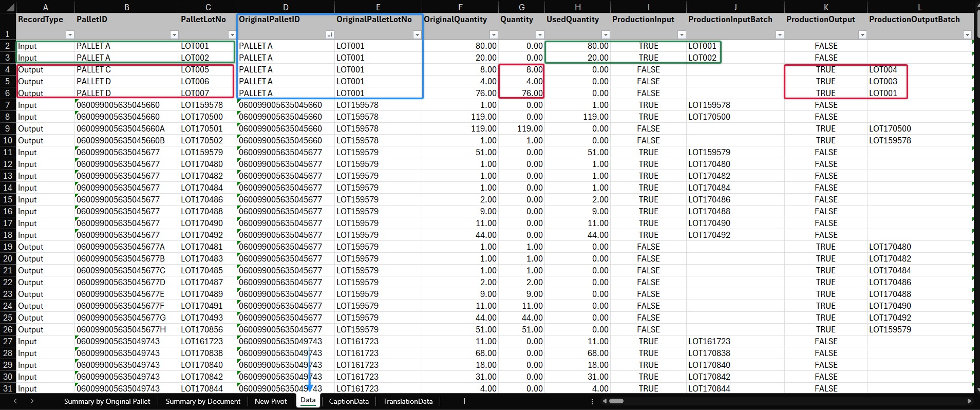The width and height of the screenshot is (980, 410).
Task: Open the RecordType filter dropdown
Action: click(70, 35)
